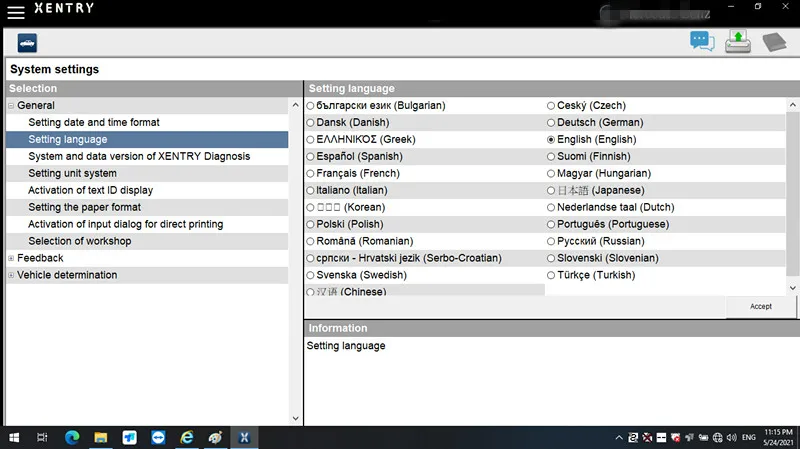This screenshot has width=800, height=449.
Task: Expand the Vehicle determination tree node
Action: coord(11,275)
